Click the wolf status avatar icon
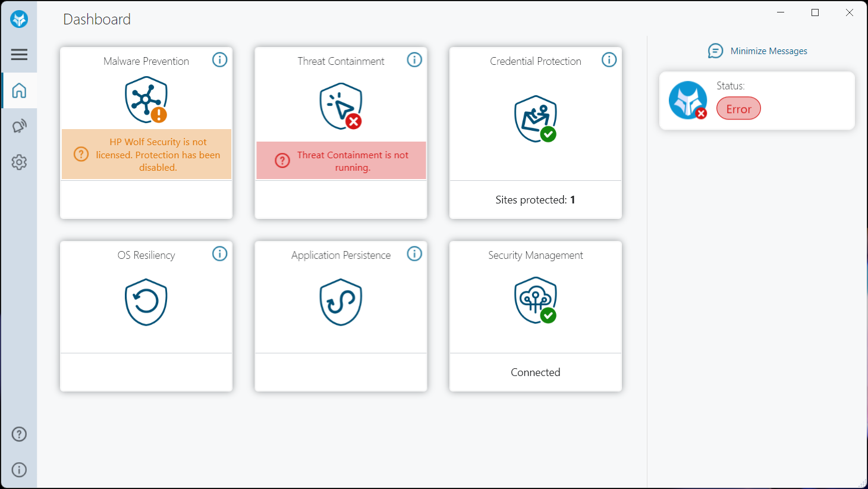This screenshot has width=868, height=489. point(688,100)
